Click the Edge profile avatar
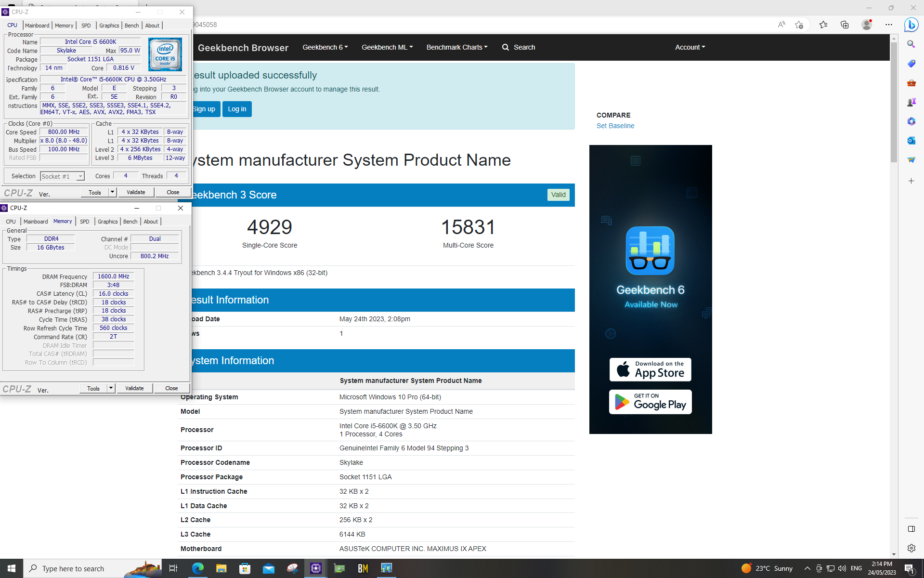 click(867, 25)
